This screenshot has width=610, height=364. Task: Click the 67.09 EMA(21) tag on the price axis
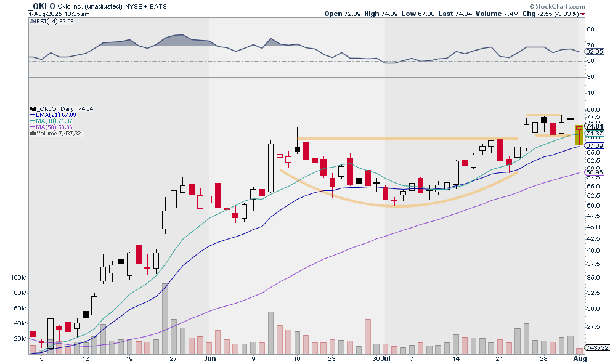click(x=595, y=146)
